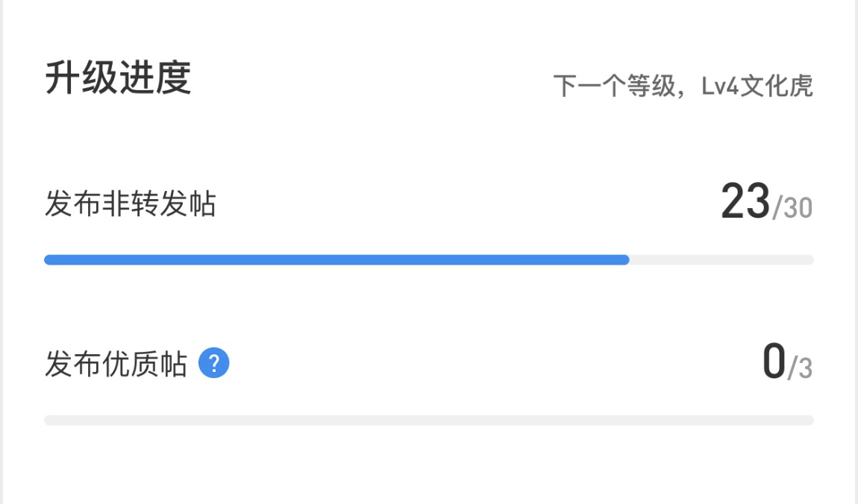Click the 升级进度 heading

pos(119,78)
